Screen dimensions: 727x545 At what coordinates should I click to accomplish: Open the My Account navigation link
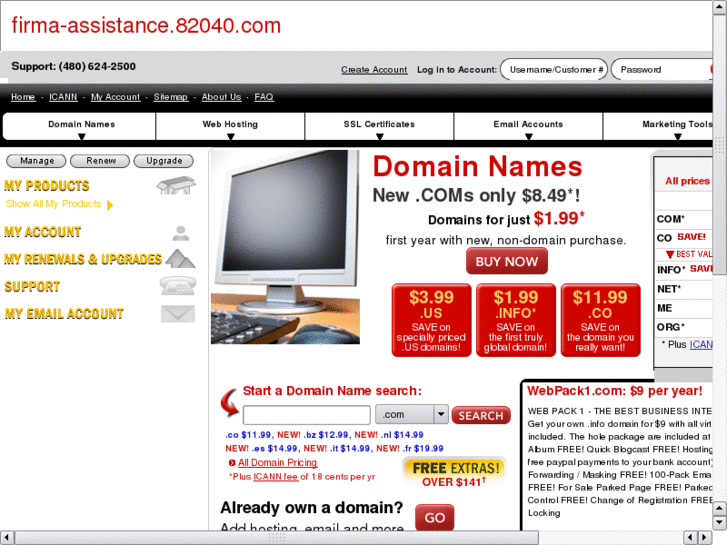(115, 97)
